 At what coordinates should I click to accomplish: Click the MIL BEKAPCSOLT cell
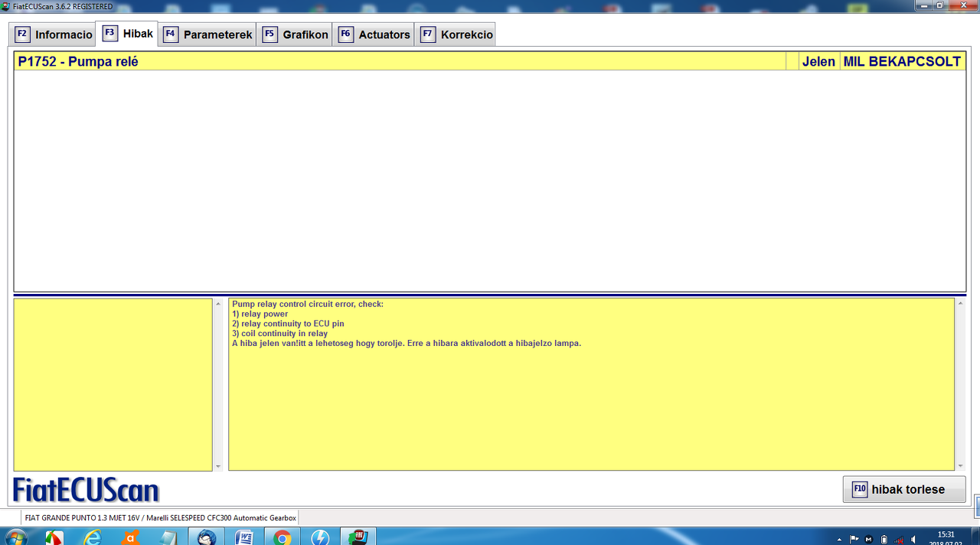point(902,62)
